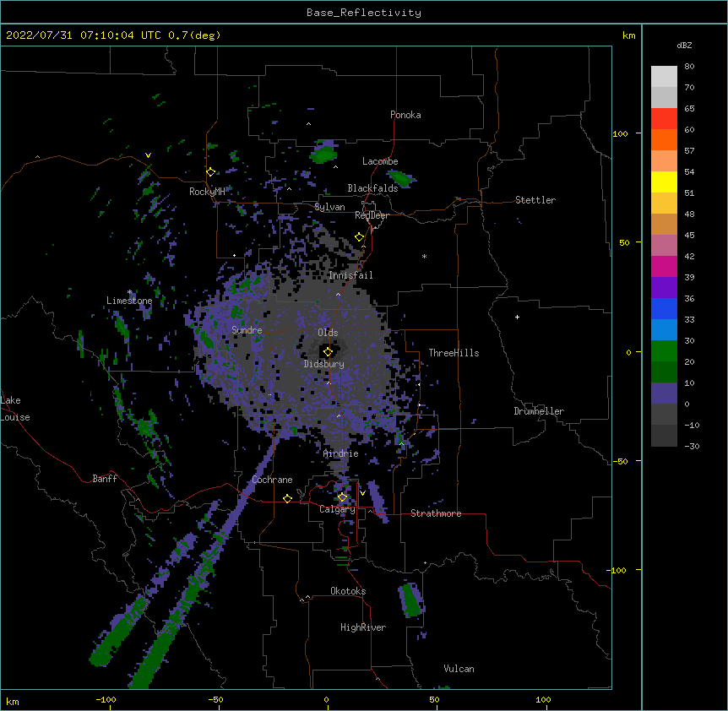Click the Stettler city label

[535, 200]
